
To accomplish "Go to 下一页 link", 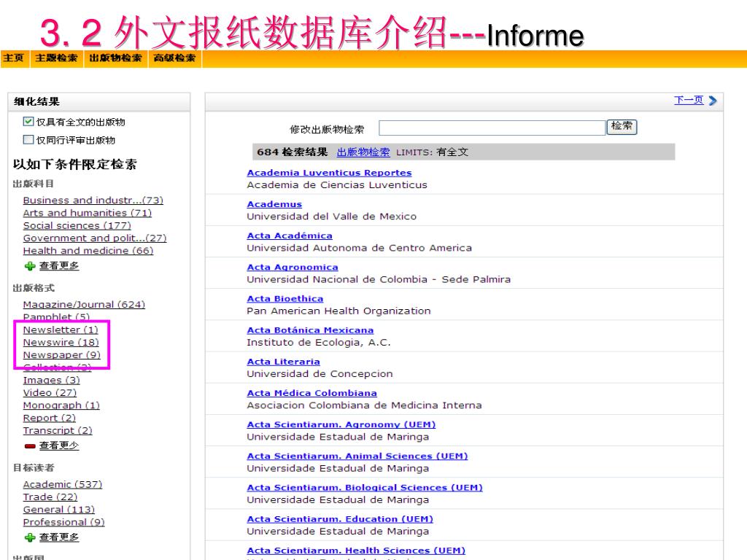I will [x=689, y=100].
